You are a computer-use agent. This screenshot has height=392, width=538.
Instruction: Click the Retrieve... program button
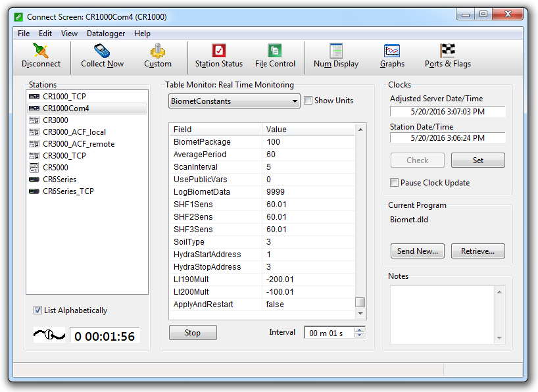click(478, 251)
